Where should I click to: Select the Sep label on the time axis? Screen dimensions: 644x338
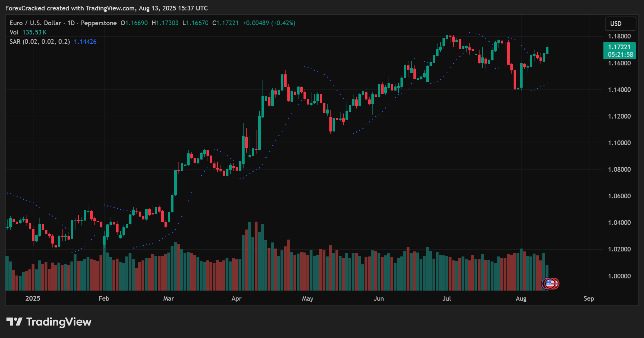click(589, 298)
